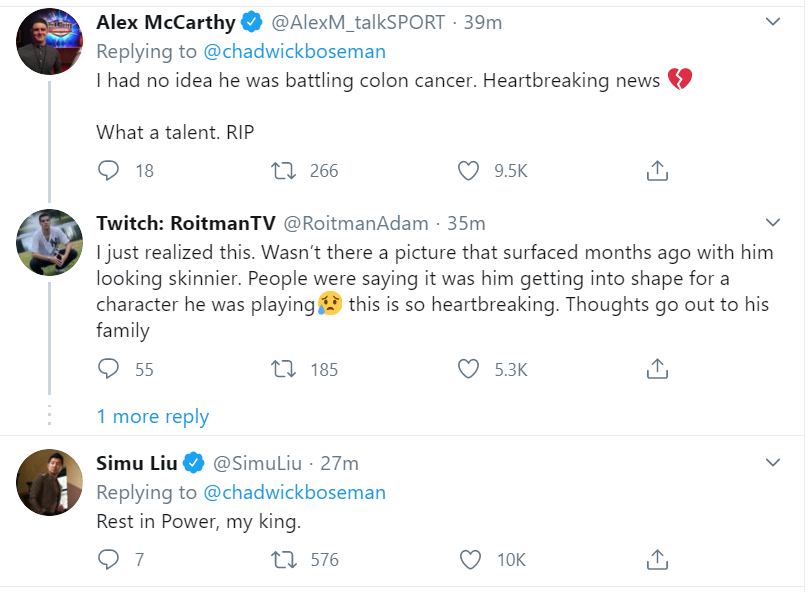
Task: Reply to Alex McCarthy's tweet
Action: click(x=109, y=171)
